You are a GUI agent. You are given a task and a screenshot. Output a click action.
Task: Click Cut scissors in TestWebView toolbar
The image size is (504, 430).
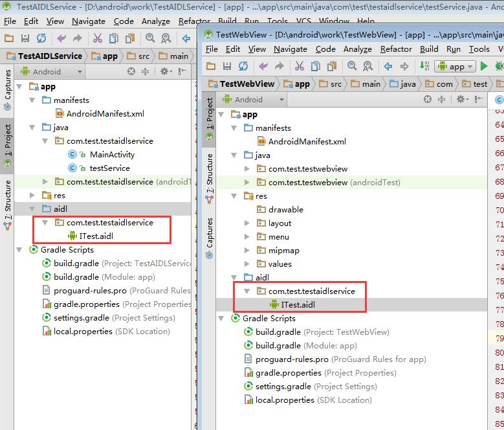pyautogui.click(x=300, y=66)
